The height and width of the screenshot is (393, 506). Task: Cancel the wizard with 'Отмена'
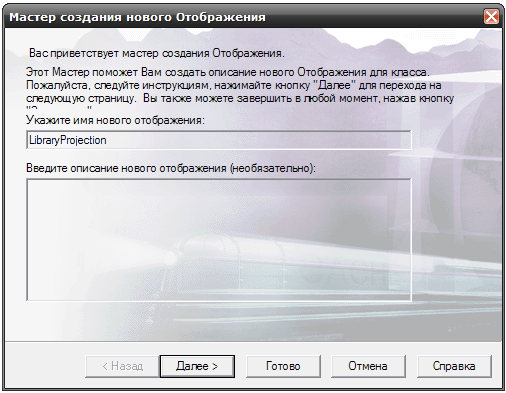(x=368, y=366)
